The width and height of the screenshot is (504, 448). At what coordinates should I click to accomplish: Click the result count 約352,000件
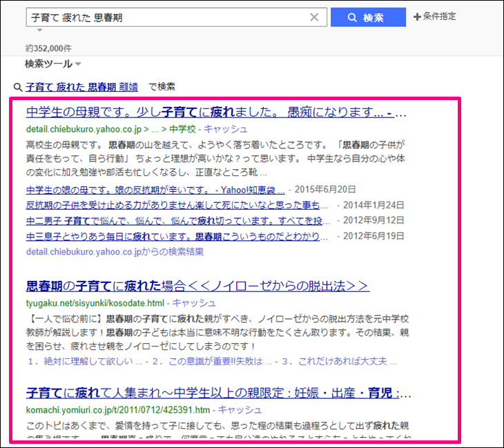[x=48, y=48]
